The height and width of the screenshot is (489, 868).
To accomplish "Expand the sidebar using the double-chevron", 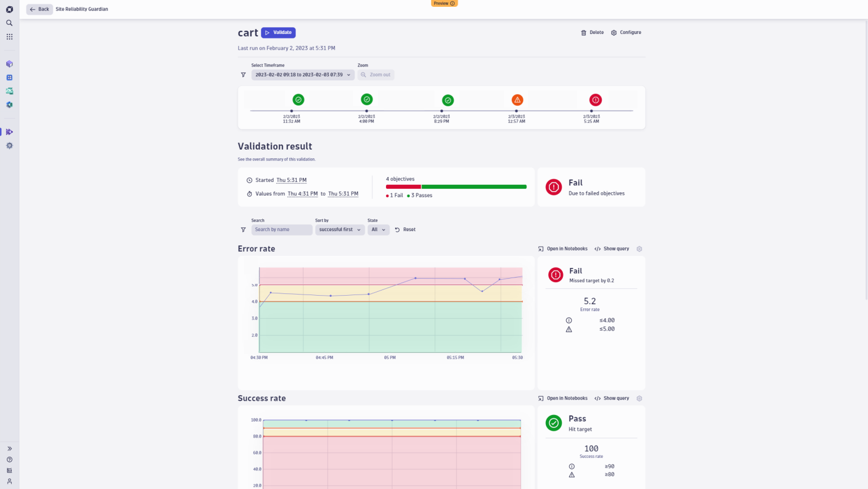I will tap(9, 448).
